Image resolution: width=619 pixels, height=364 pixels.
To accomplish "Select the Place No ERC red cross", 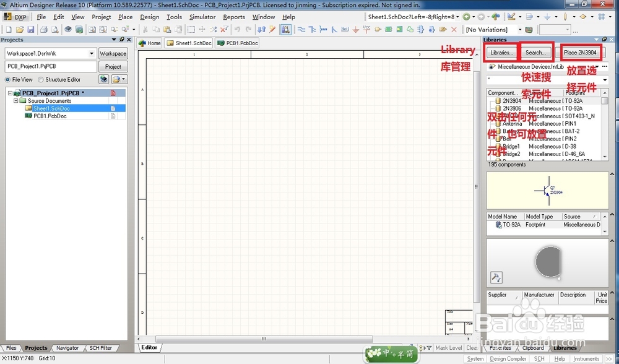I will [454, 30].
